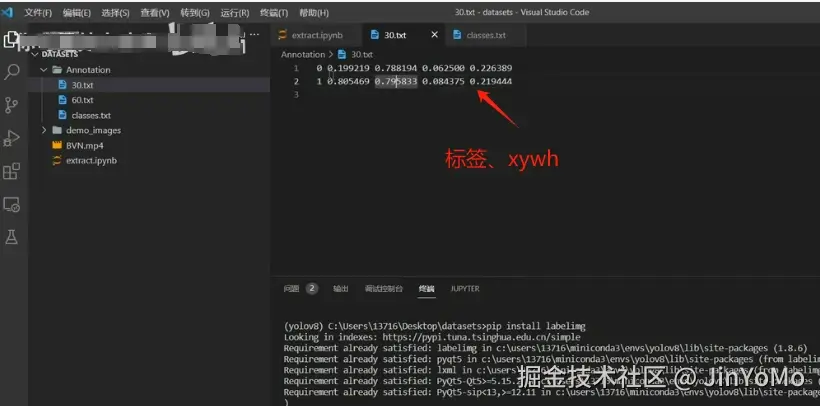Open the Extensions view

12,171
